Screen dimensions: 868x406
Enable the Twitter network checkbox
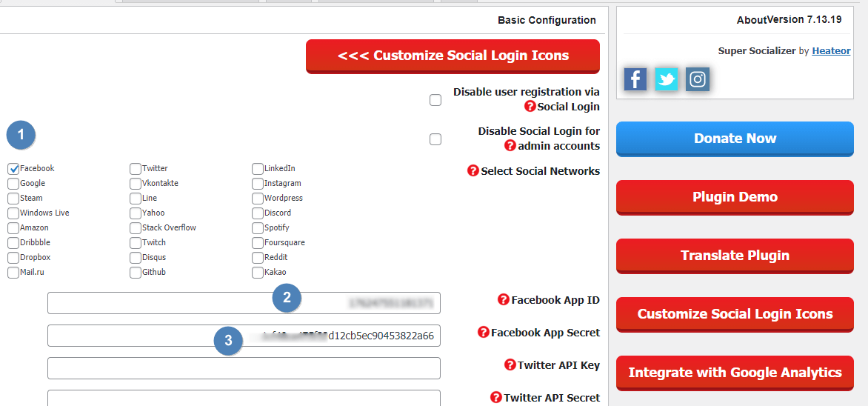[x=135, y=169]
